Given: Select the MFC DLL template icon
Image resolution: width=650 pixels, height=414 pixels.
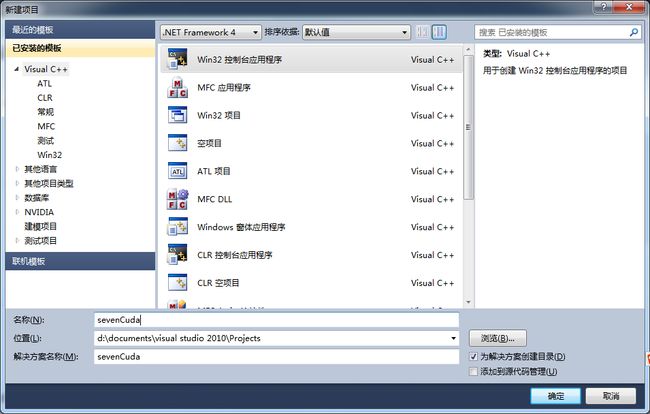Looking at the screenshot, I should pyautogui.click(x=177, y=199).
